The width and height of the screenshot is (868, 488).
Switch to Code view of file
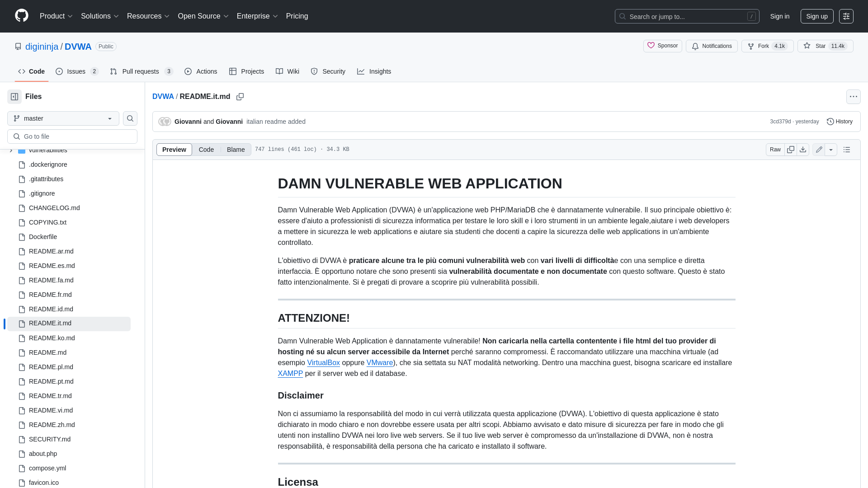206,150
